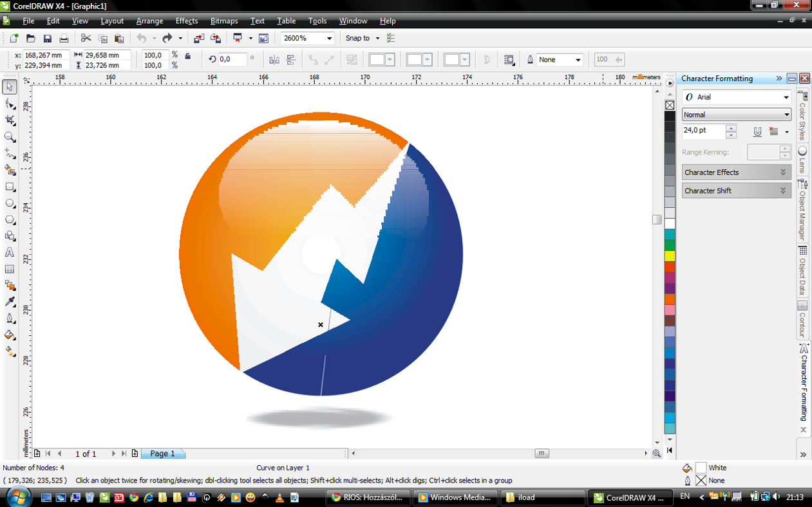Screen dimensions: 812x507
Task: Open the Effects menu
Action: [x=187, y=21]
